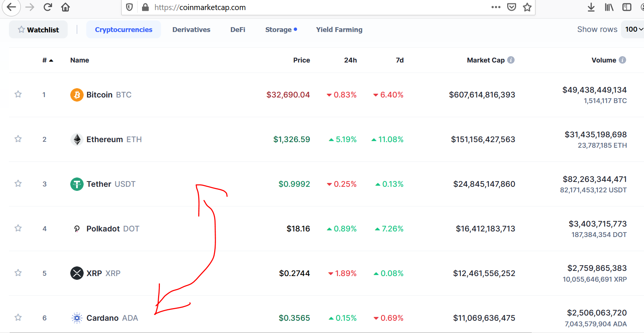Sort by the 24h change header
Screen dimensions: 644x333
tap(350, 60)
